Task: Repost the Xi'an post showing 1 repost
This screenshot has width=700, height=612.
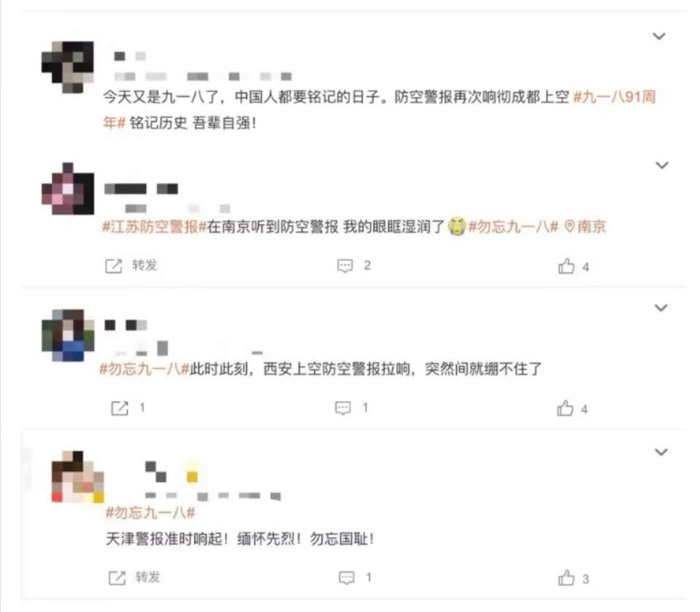Action: pyautogui.click(x=128, y=408)
